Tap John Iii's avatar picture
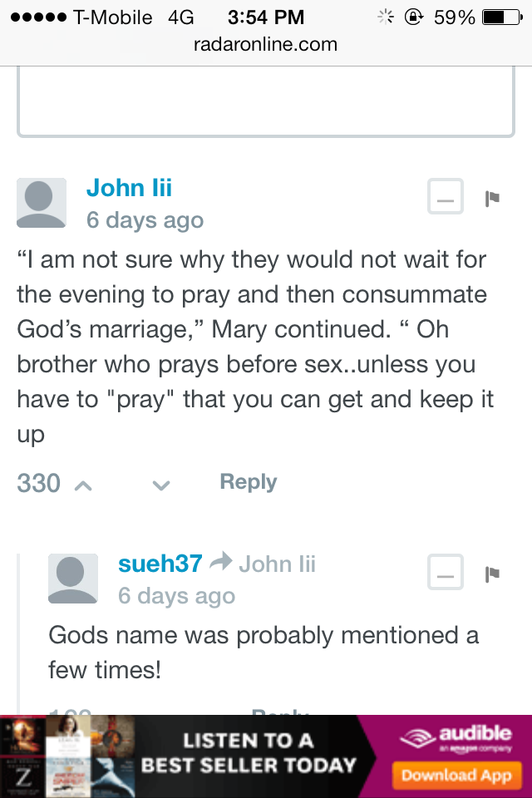Image resolution: width=532 pixels, height=798 pixels. [42, 203]
